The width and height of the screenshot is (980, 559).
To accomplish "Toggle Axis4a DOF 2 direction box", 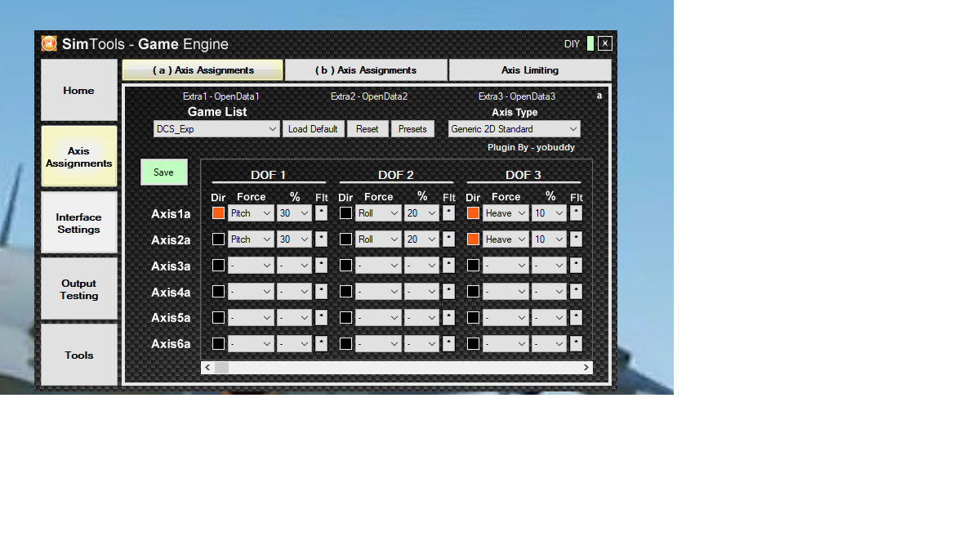I will click(x=345, y=292).
